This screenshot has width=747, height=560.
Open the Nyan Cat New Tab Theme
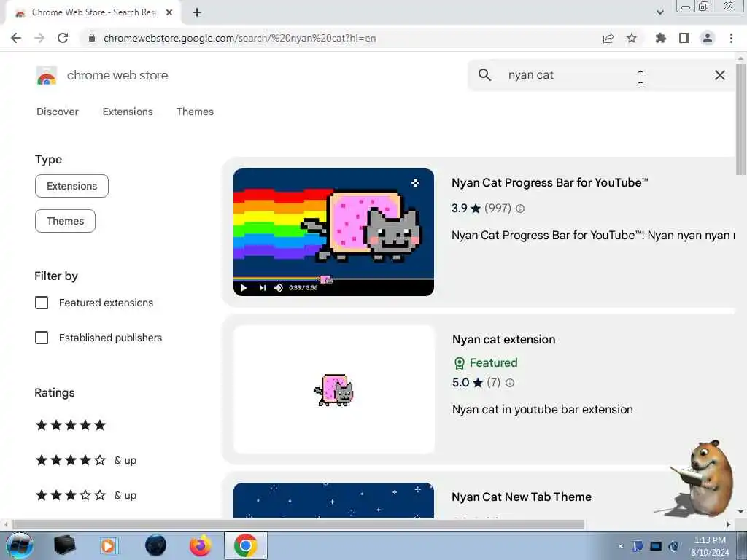coord(522,497)
